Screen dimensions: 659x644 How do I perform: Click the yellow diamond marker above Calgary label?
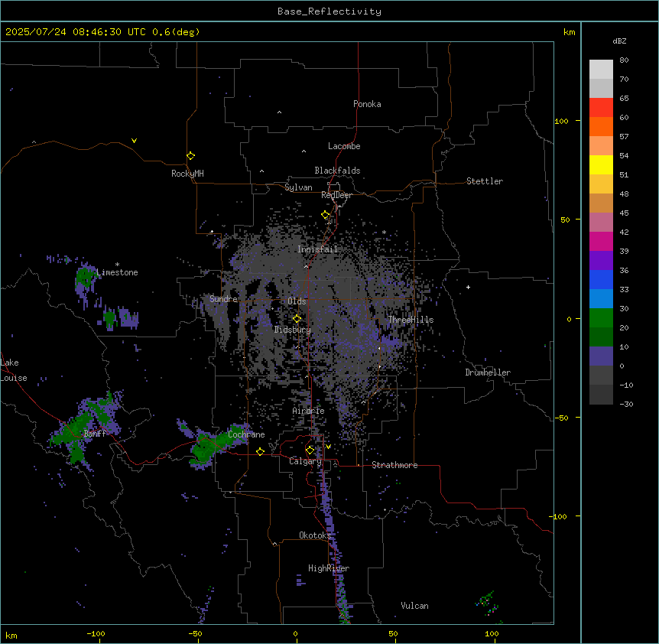click(310, 450)
